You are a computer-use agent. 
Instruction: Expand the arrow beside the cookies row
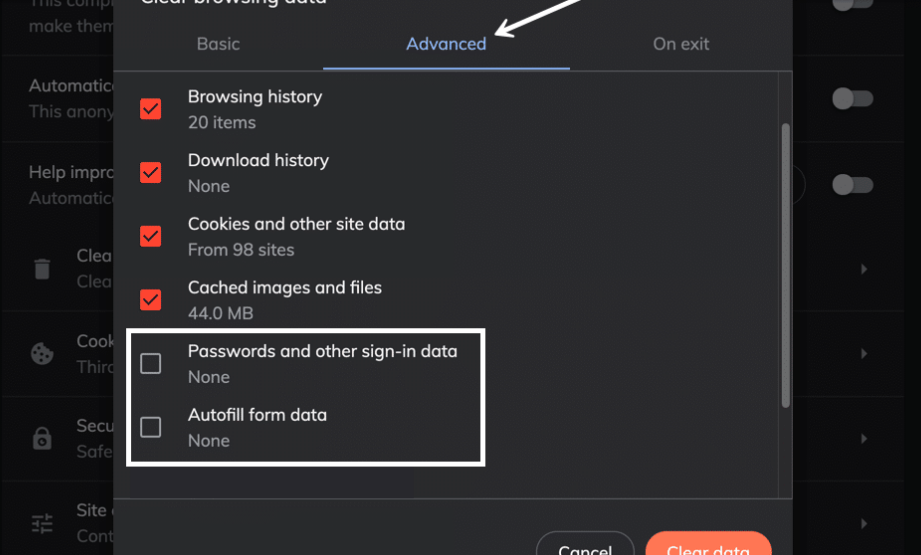pos(863,354)
